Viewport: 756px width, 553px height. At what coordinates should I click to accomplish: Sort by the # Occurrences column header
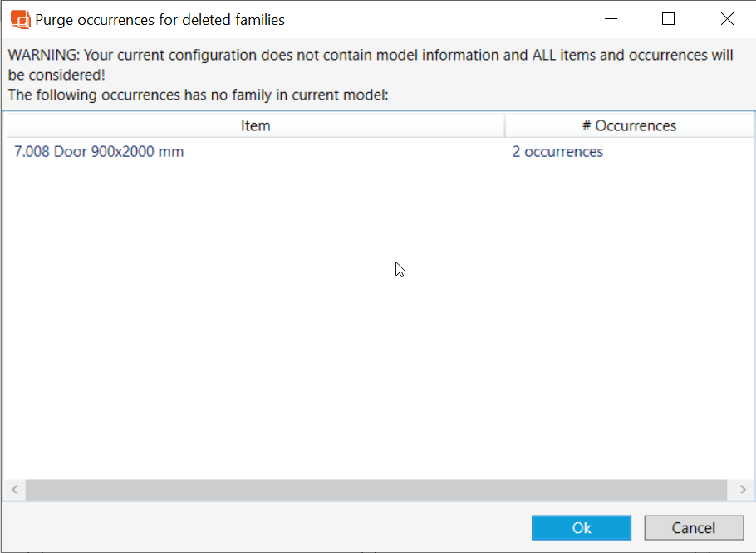[629, 125]
